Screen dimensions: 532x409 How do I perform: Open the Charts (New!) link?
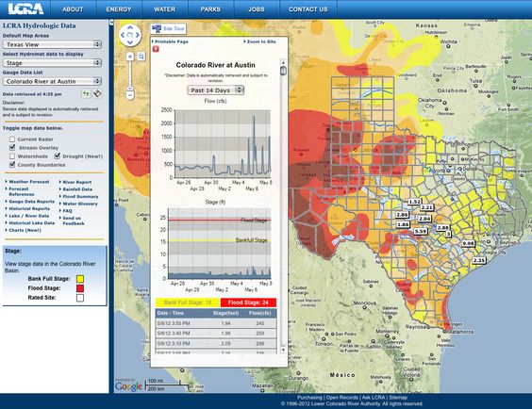(25, 230)
